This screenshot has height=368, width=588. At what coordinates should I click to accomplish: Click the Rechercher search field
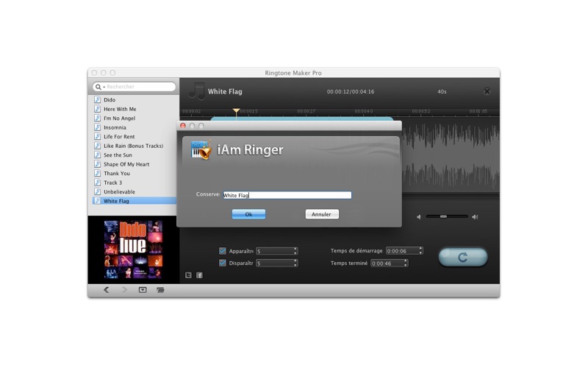(x=135, y=87)
